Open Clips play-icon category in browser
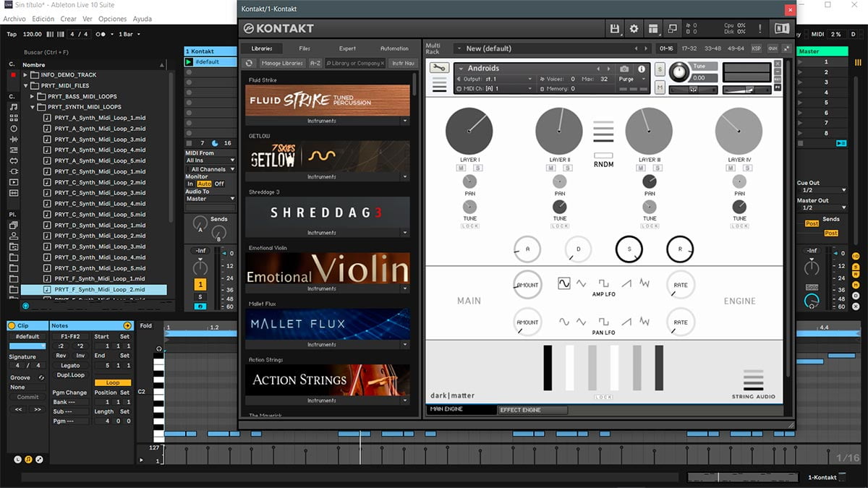The width and height of the screenshot is (868, 488). point(14,182)
